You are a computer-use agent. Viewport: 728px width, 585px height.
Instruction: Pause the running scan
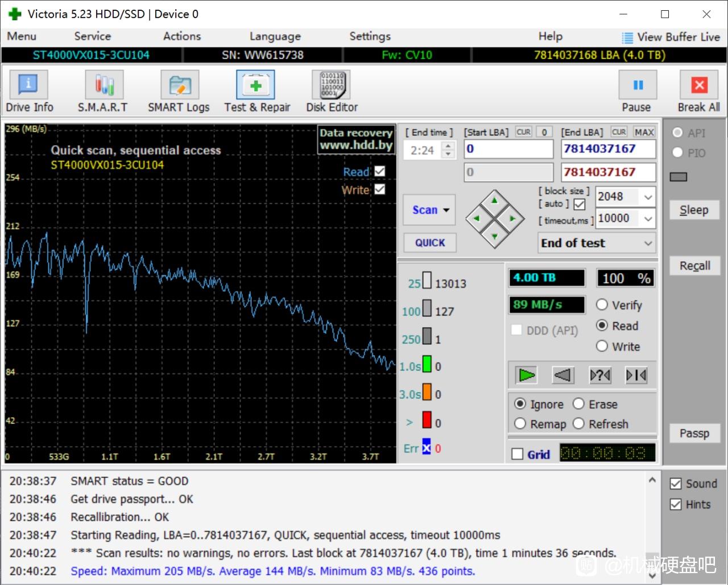point(638,85)
